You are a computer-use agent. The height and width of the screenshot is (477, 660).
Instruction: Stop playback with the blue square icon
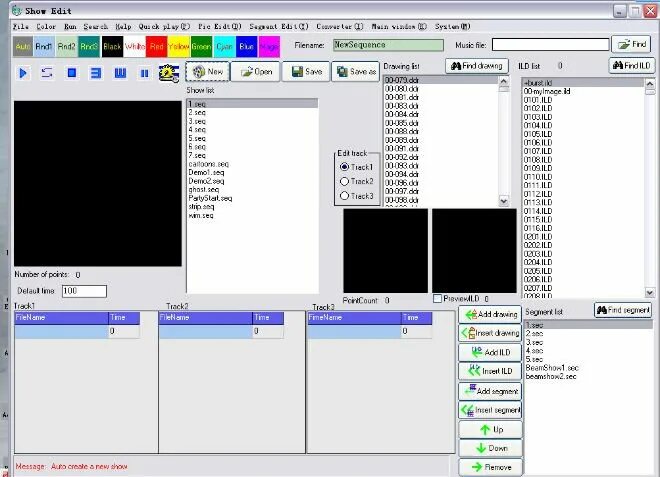point(72,73)
